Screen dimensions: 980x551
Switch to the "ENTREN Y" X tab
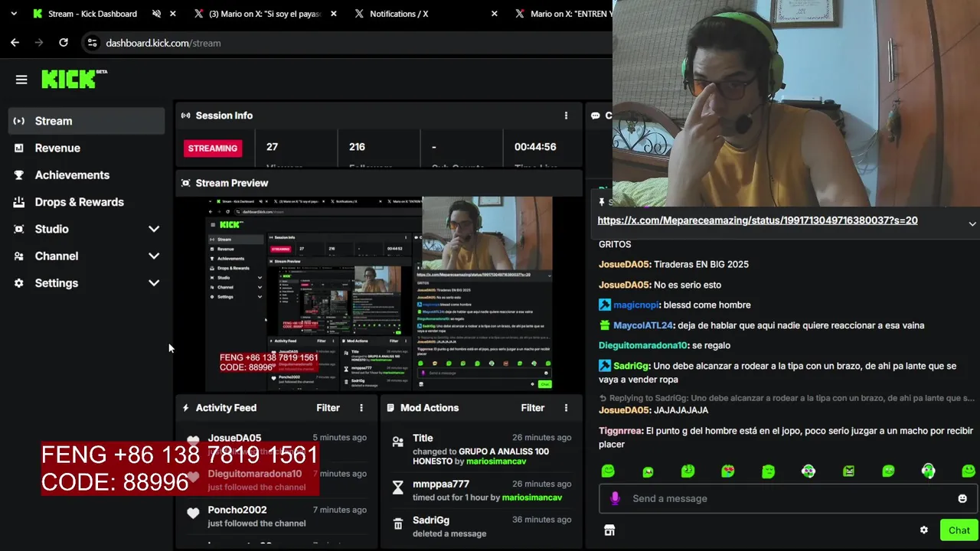[563, 14]
